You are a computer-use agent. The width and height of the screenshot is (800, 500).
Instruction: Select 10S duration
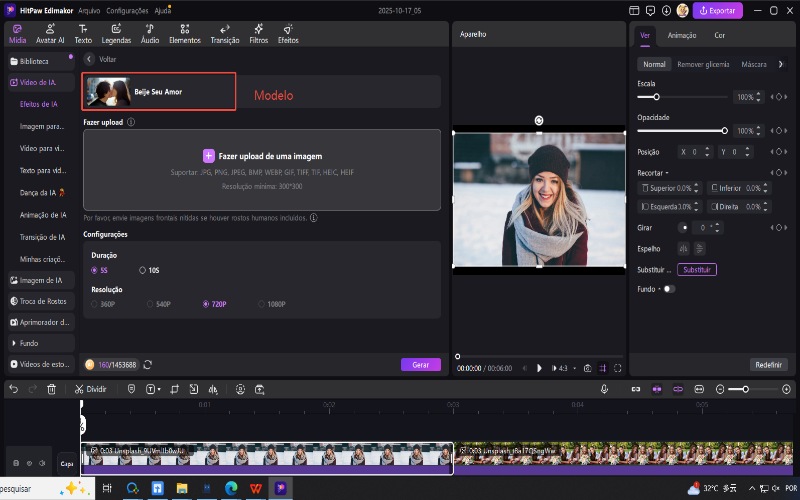[x=149, y=270]
